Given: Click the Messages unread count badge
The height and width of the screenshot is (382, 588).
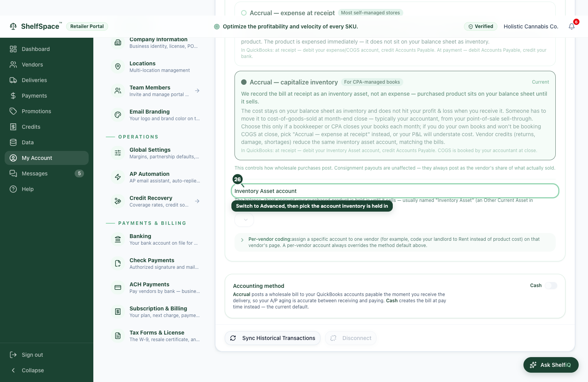Looking at the screenshot, I should (79, 173).
